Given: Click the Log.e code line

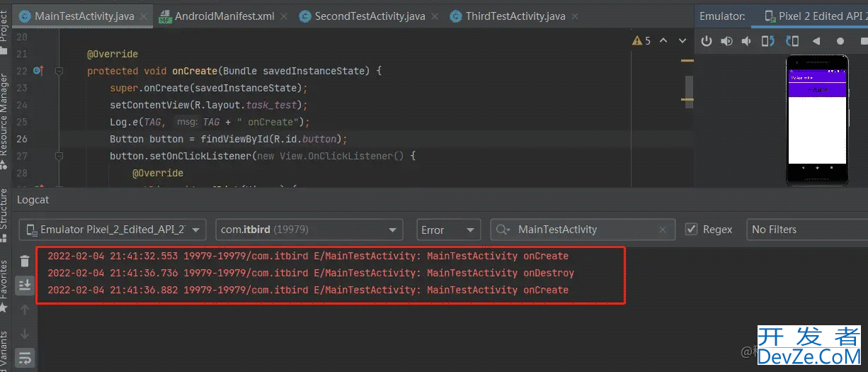Looking at the screenshot, I should (x=210, y=122).
